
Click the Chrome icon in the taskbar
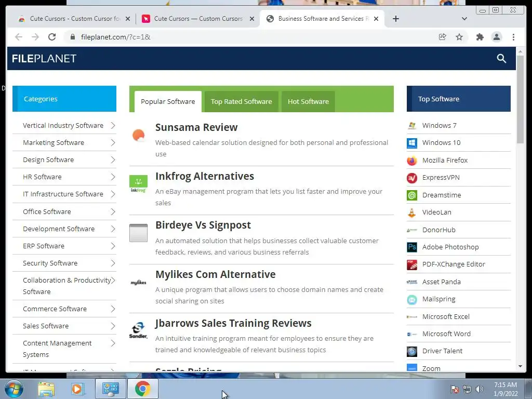[x=143, y=389]
